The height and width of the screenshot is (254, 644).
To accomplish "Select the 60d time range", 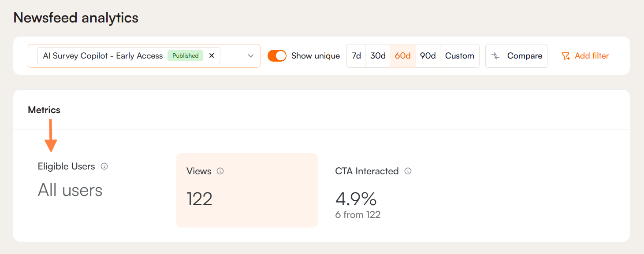I will tap(403, 56).
